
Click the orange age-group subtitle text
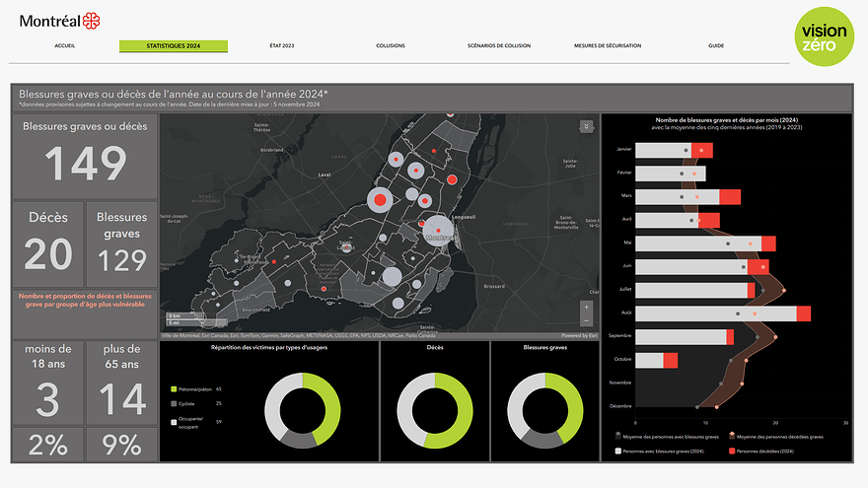click(85, 300)
